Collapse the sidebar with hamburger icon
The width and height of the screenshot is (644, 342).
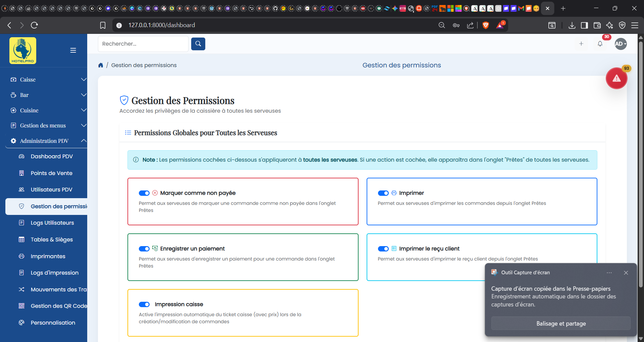point(73,50)
